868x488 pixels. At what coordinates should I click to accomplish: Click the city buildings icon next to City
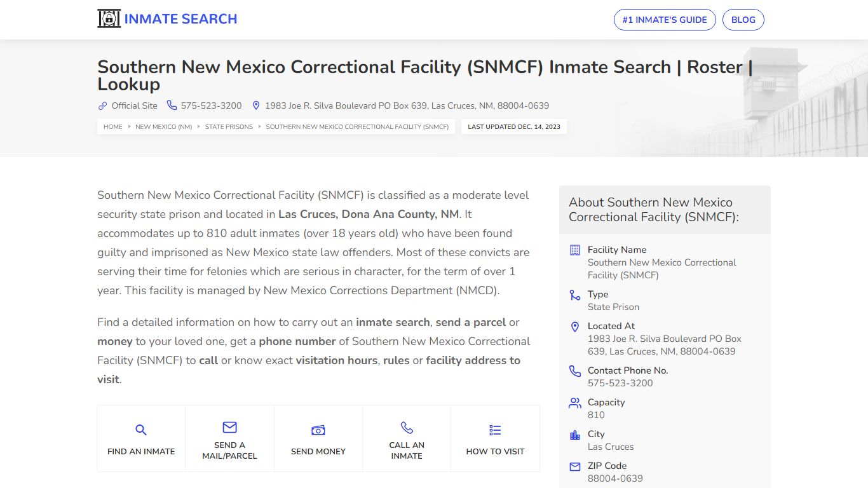tap(575, 435)
